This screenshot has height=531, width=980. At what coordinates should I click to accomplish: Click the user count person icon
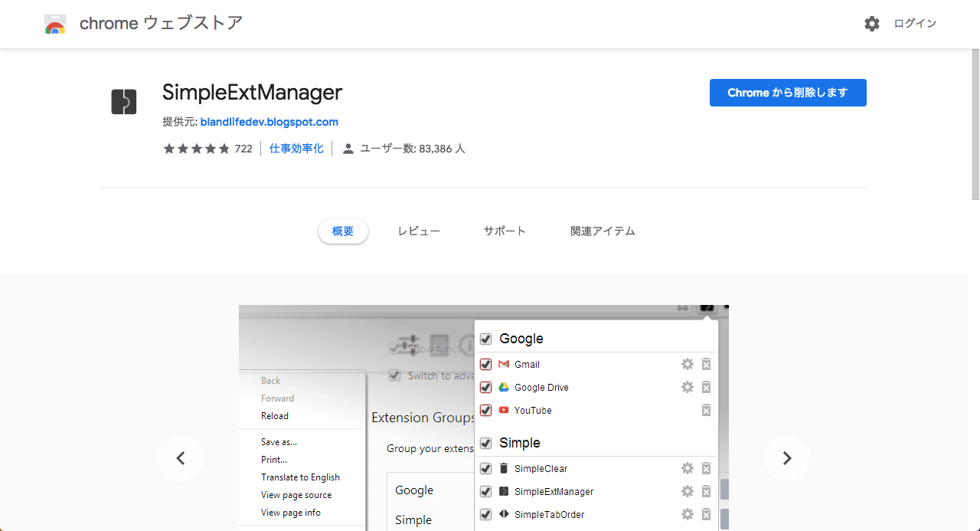348,149
